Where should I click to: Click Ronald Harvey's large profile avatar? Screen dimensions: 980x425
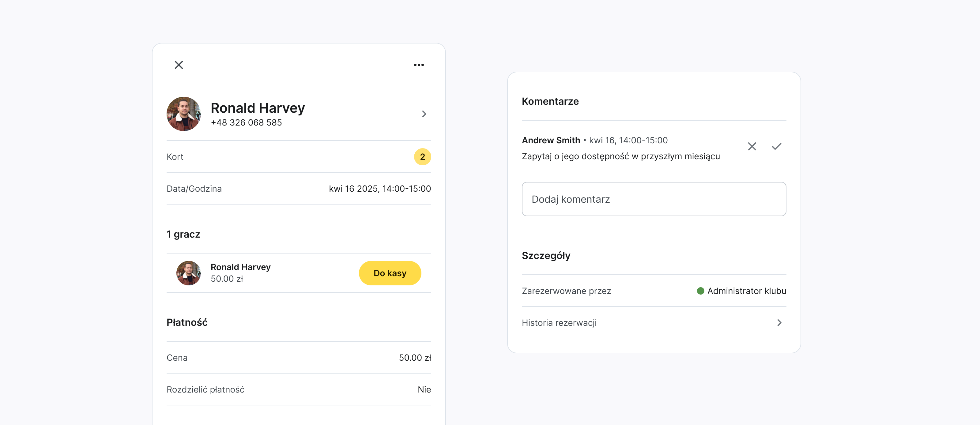pos(184,114)
